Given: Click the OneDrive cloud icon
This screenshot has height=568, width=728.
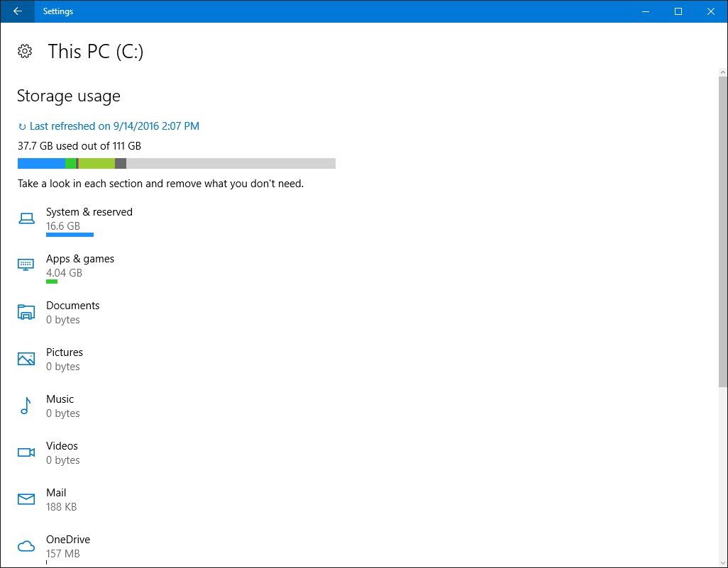Looking at the screenshot, I should (26, 545).
